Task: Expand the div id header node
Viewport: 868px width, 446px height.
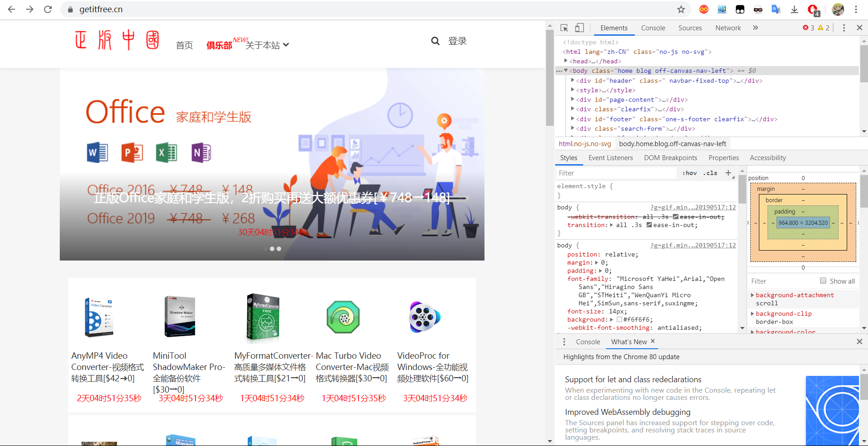Action: click(572, 80)
